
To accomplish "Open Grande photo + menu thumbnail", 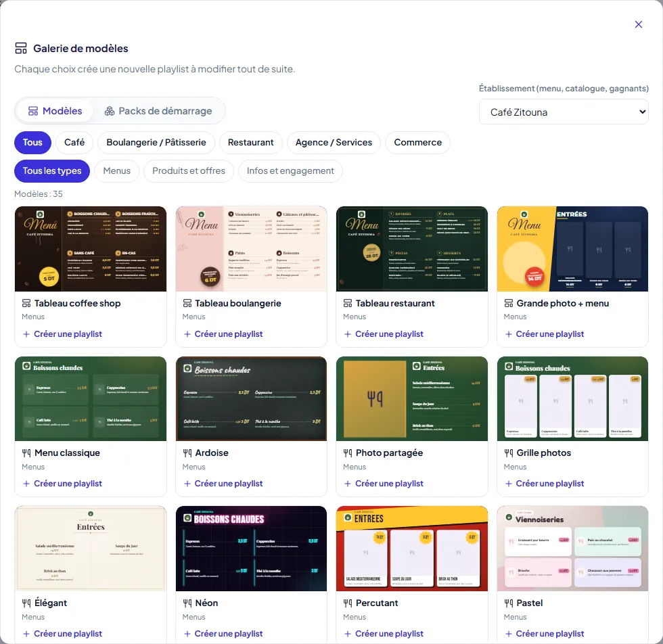I will [x=572, y=249].
